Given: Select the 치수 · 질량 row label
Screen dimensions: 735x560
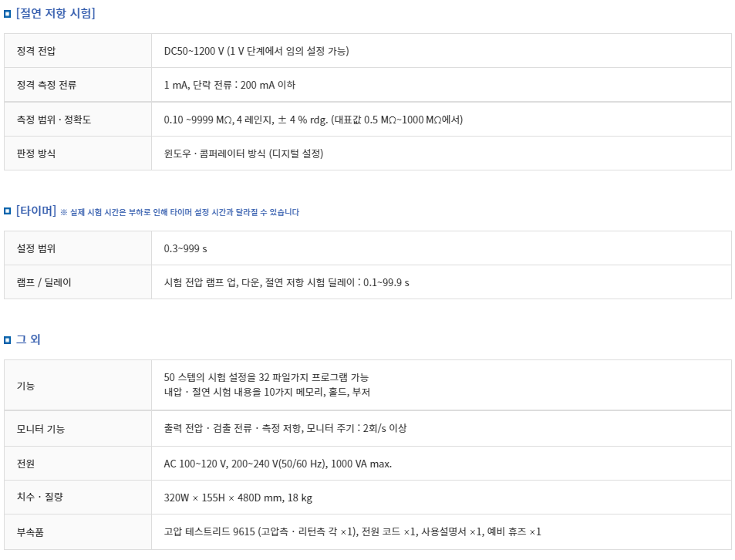Looking at the screenshot, I should point(40,498).
